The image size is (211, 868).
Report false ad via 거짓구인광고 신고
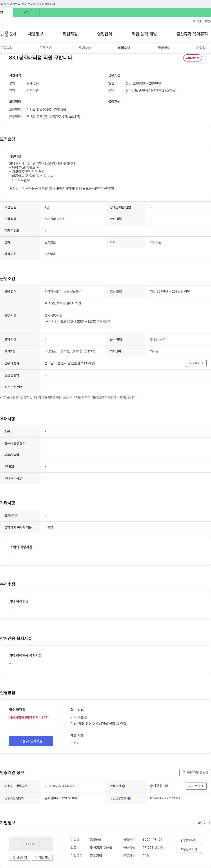pyautogui.click(x=195, y=772)
